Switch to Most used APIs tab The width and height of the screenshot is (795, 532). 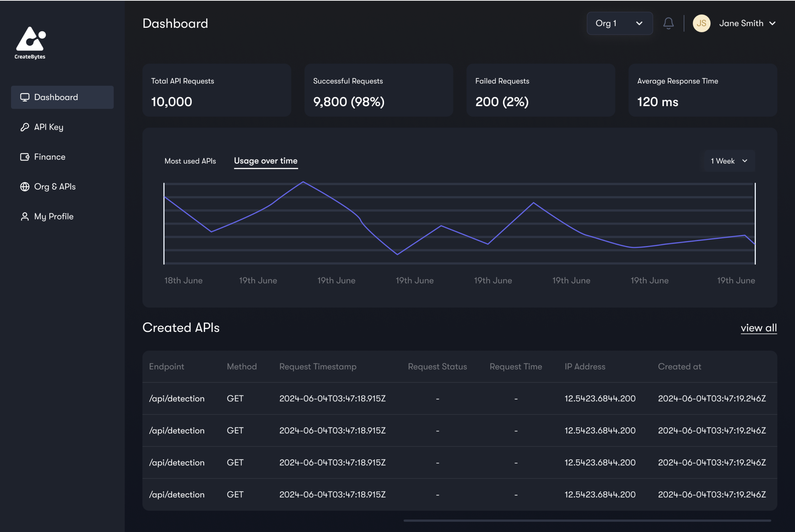pos(190,161)
